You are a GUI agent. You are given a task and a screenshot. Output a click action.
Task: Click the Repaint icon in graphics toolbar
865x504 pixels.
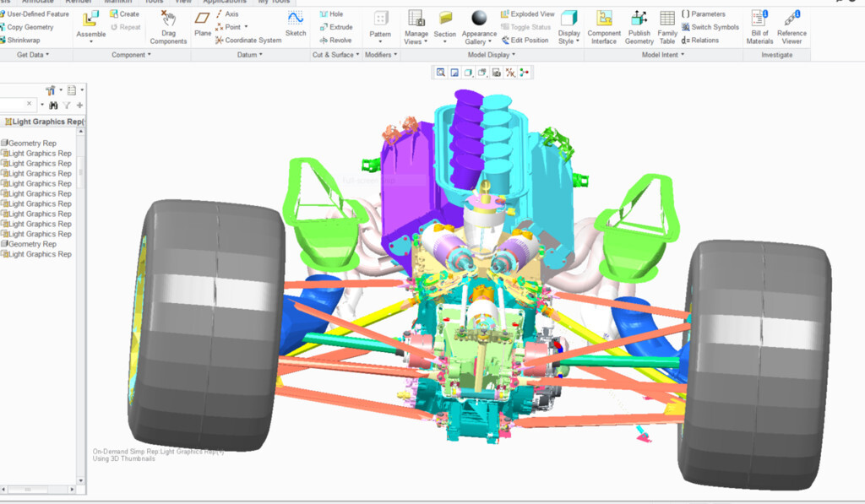pyautogui.click(x=454, y=73)
